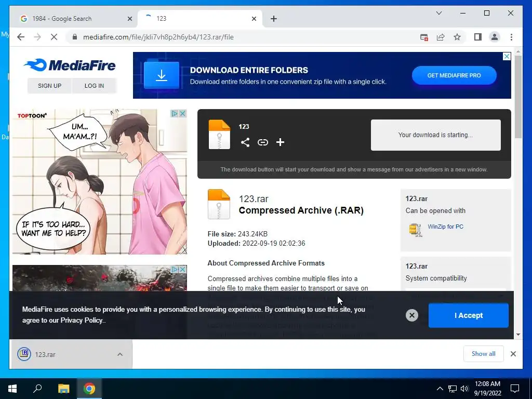This screenshot has height=399, width=532.
Task: Click the 'DOWNLOAD ENTIRE FOLDERS' banner heading
Action: [249, 70]
